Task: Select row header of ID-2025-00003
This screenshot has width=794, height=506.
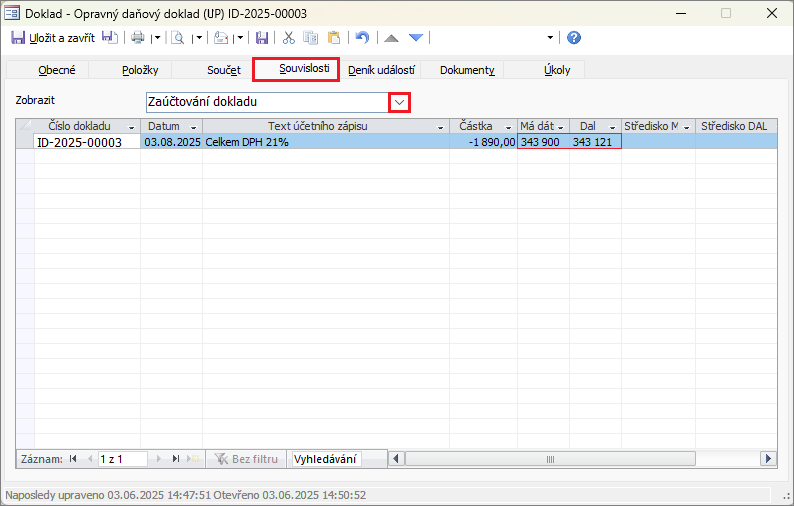Action: [25, 141]
